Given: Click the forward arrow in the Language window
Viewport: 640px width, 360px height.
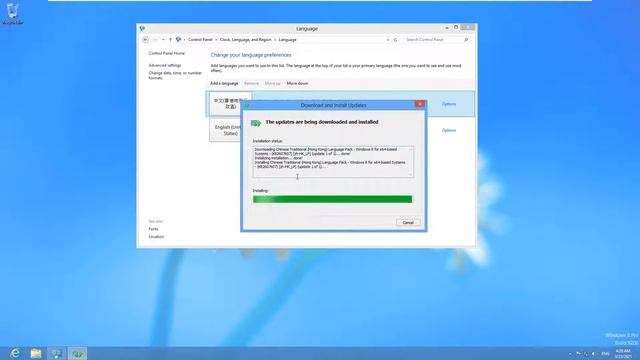Looking at the screenshot, I should tap(155, 40).
